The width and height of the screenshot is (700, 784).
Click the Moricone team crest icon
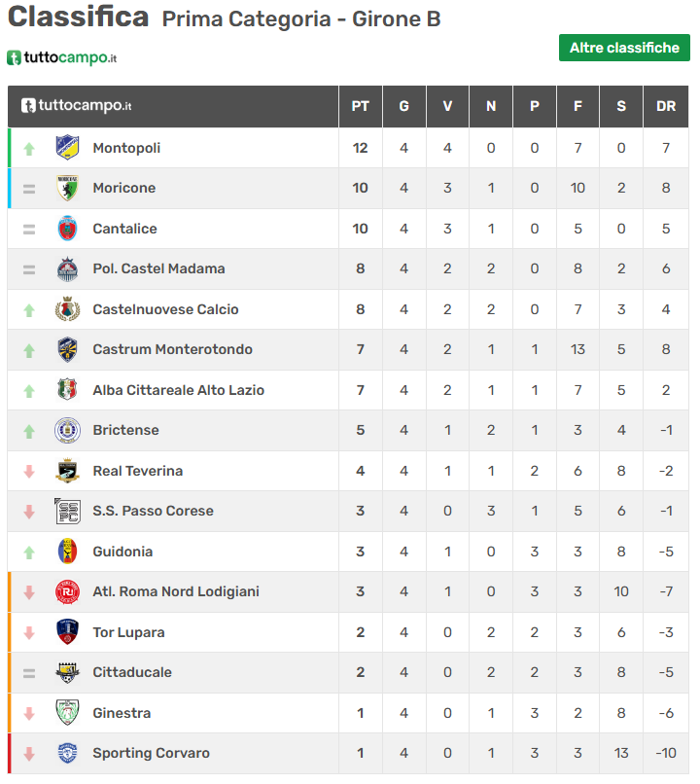pyautogui.click(x=66, y=188)
